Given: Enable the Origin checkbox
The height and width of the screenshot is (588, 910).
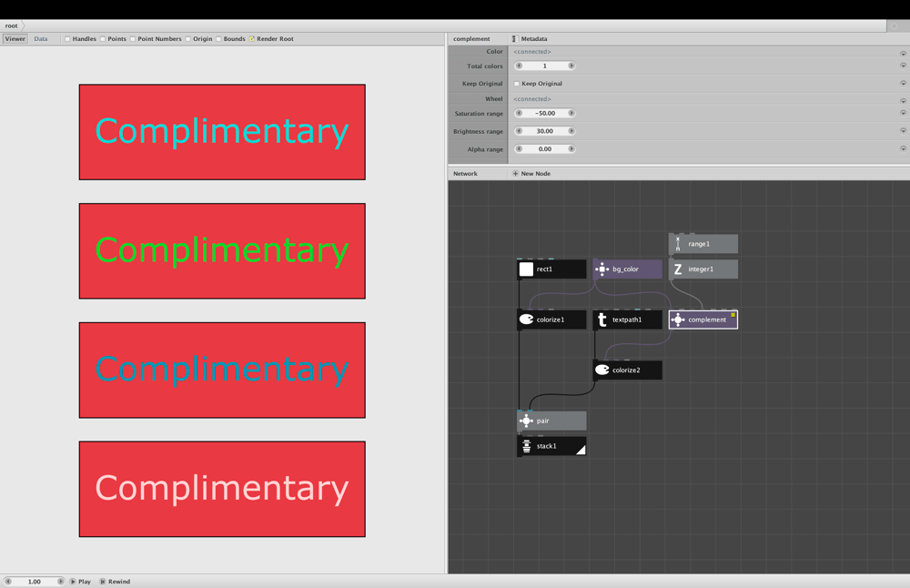Looking at the screenshot, I should coord(188,39).
